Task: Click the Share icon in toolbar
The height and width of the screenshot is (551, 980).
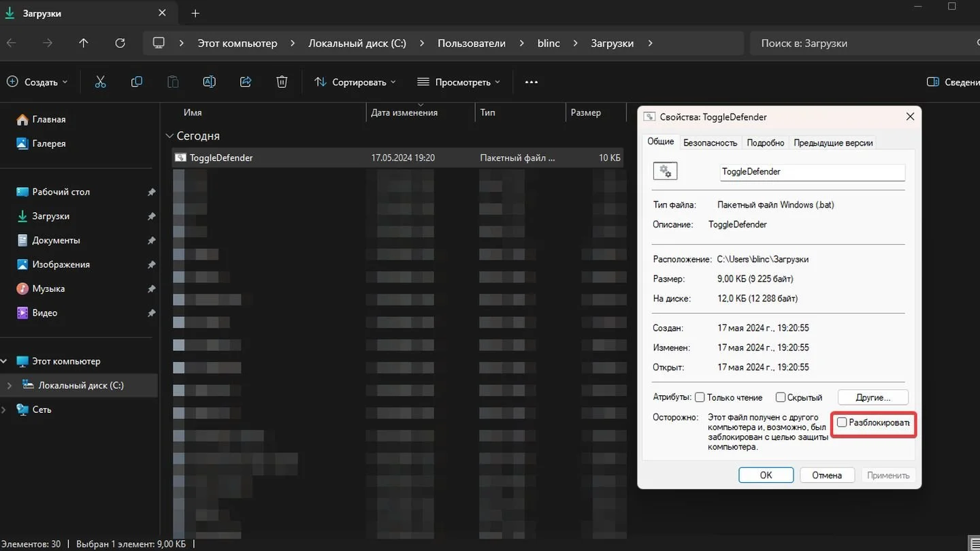Action: pos(246,82)
